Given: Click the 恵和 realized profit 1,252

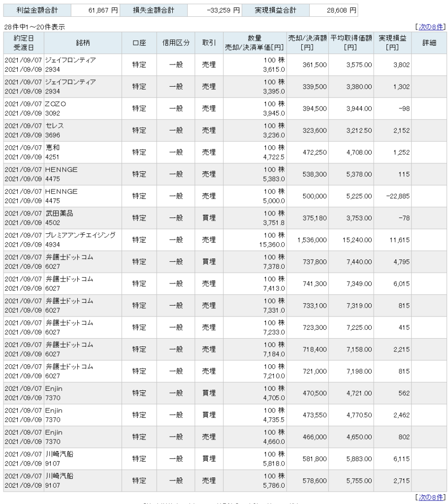Looking at the screenshot, I should click(401, 153).
